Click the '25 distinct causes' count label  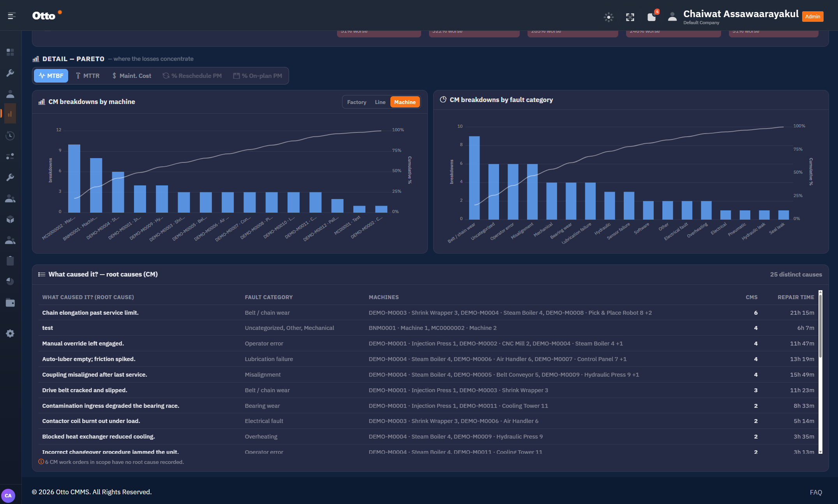(x=796, y=275)
